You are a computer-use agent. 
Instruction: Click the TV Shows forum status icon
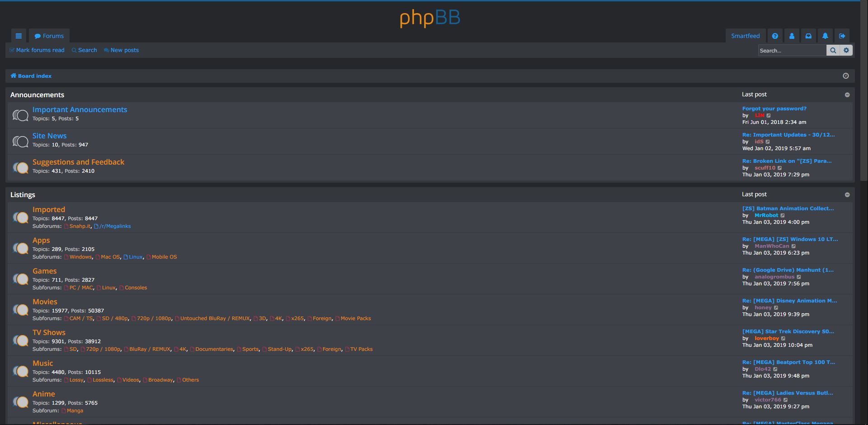tap(20, 340)
